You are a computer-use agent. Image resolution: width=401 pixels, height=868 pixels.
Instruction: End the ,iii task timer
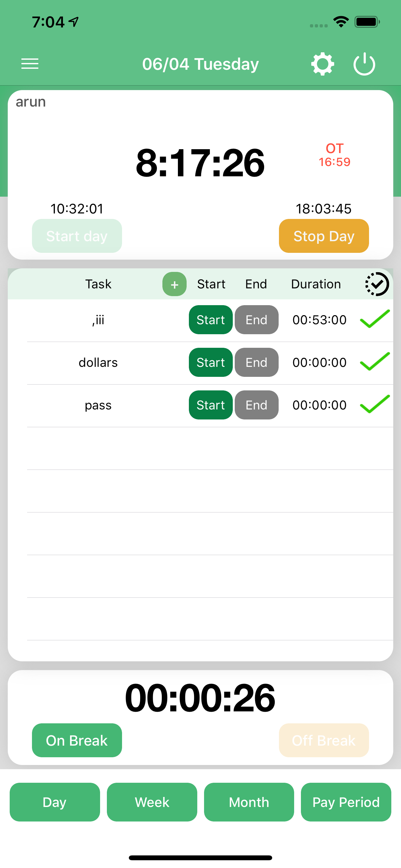pyautogui.click(x=256, y=320)
